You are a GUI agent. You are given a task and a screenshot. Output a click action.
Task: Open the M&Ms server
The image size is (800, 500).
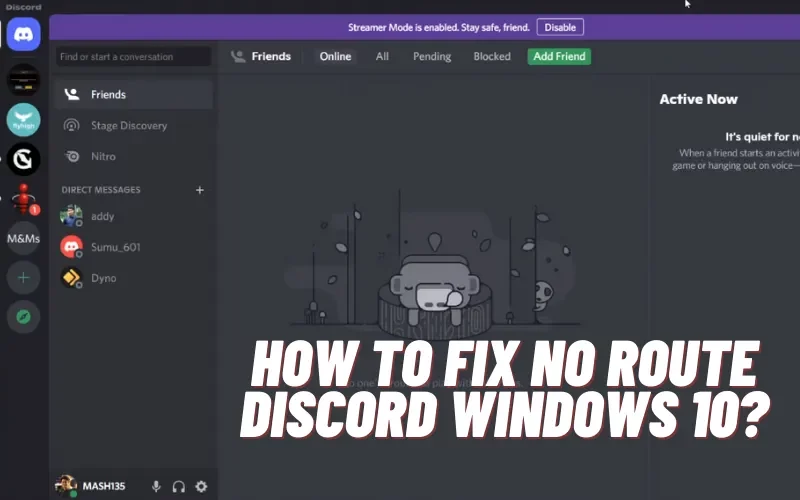(23, 238)
